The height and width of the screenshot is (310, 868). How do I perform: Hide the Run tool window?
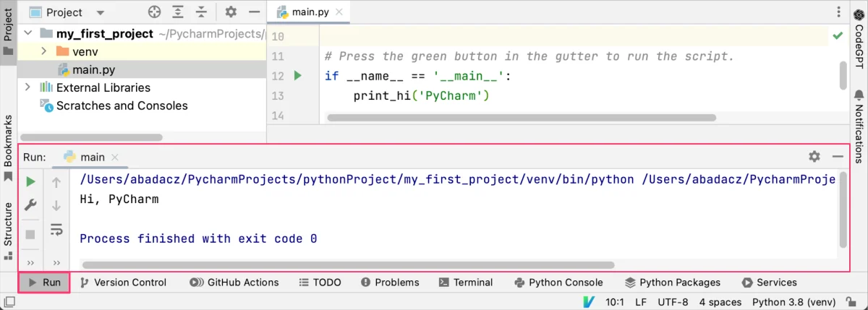click(838, 156)
